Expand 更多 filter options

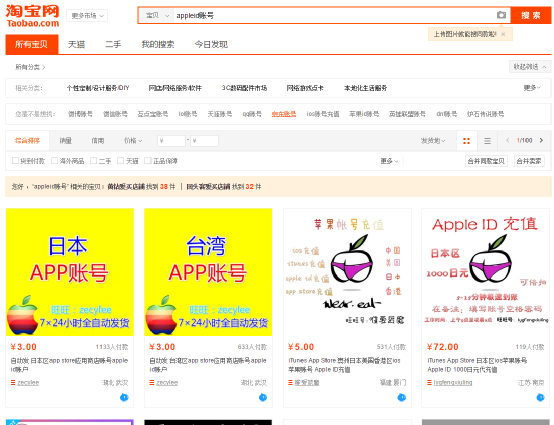(x=389, y=161)
